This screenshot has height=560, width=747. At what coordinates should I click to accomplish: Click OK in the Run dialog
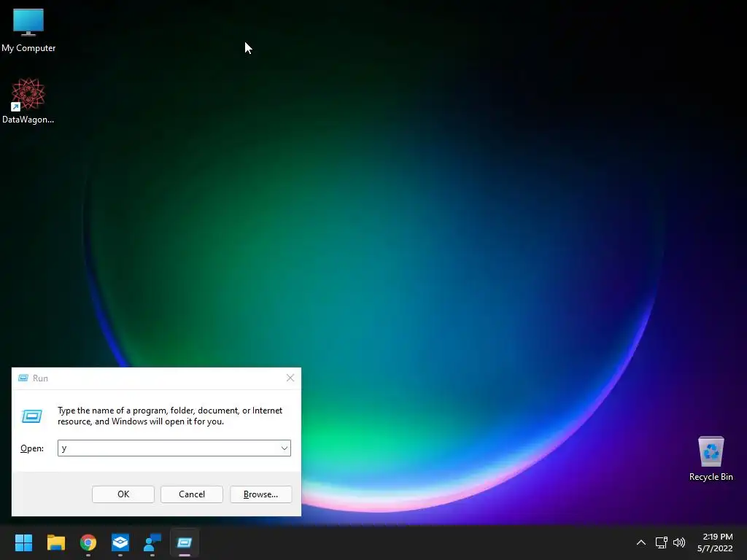click(x=123, y=494)
